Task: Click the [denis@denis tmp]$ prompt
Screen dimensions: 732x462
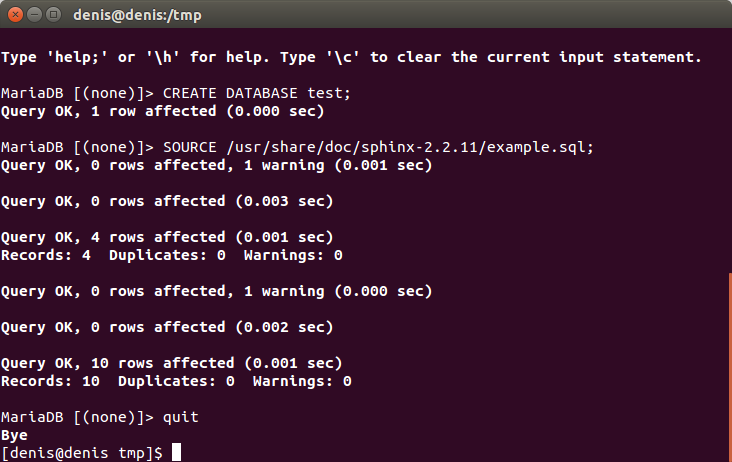Action: point(82,453)
